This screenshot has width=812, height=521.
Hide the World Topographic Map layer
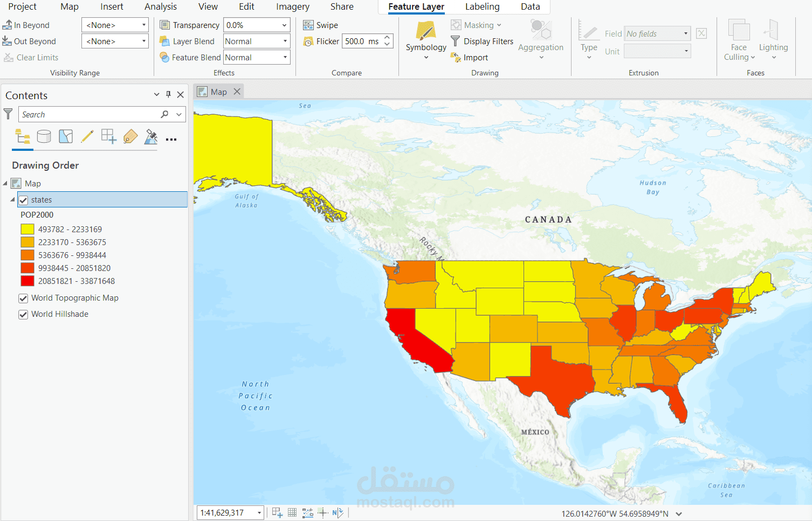point(23,298)
